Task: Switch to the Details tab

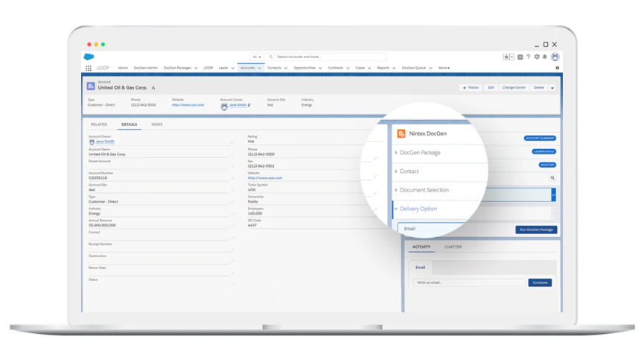Action: tap(129, 124)
